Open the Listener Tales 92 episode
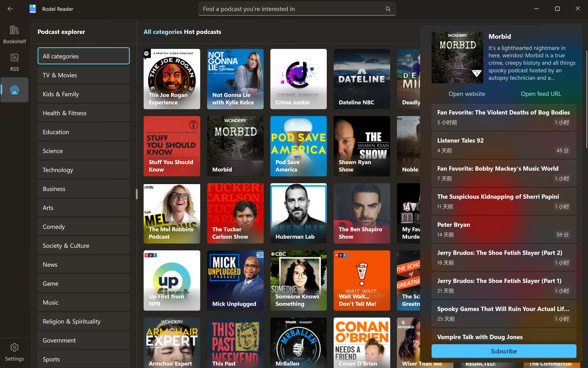 (x=504, y=145)
